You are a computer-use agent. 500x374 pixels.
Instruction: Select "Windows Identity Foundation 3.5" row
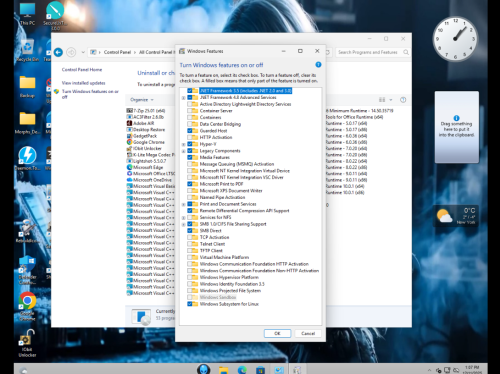pyautogui.click(x=232, y=284)
